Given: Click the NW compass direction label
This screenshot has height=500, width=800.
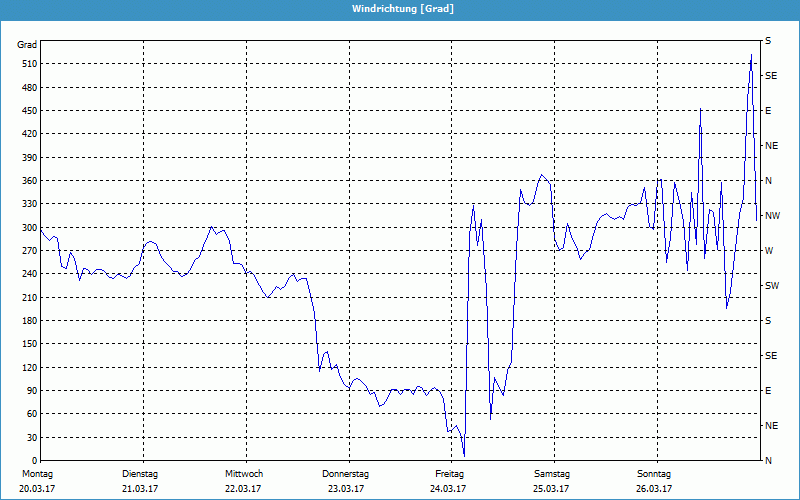Looking at the screenshot, I should tap(772, 216).
